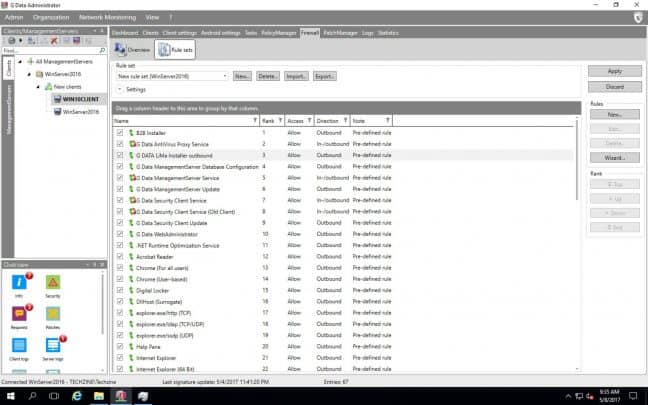Toggle G DATA LiMa Installer outbound checkbox
Screen dimensions: 648x405
(120, 155)
